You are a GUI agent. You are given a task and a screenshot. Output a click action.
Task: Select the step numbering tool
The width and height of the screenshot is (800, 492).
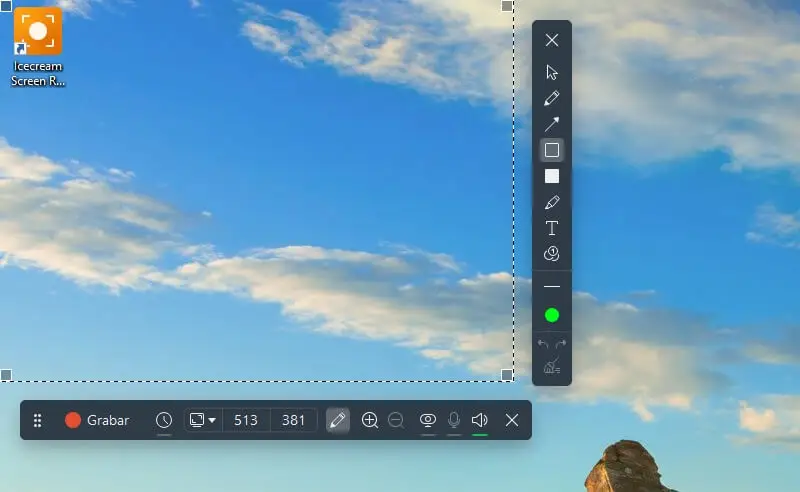point(552,254)
